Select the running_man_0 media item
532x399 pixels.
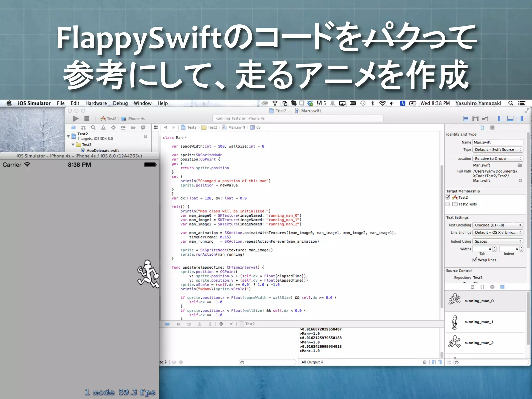click(485, 301)
